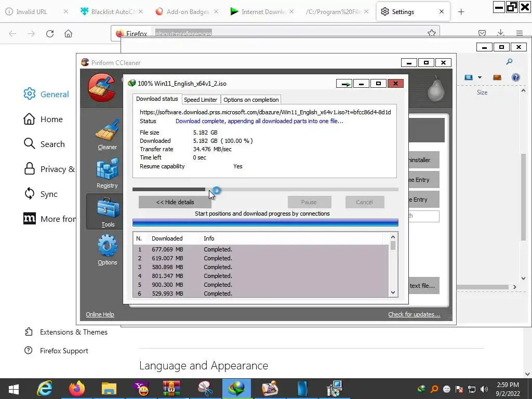The image size is (532, 399).
Task: Click the blue view layout icon in back window
Action: pyautogui.click(x=469, y=77)
